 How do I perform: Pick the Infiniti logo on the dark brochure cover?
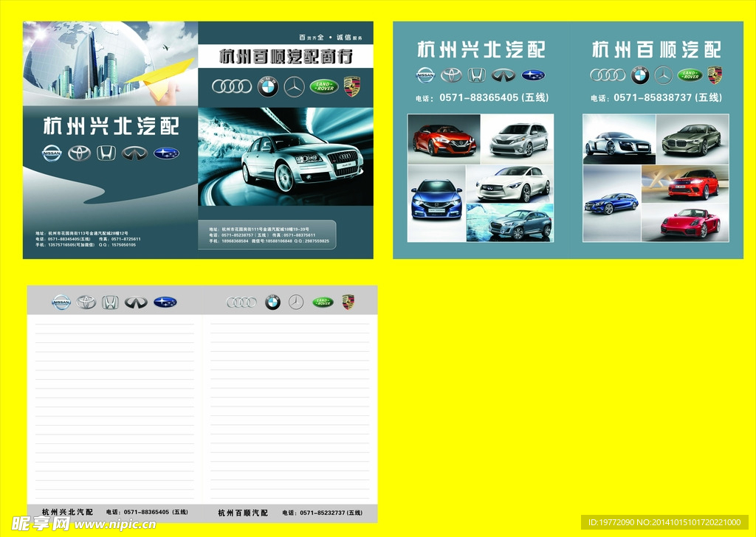point(134,153)
